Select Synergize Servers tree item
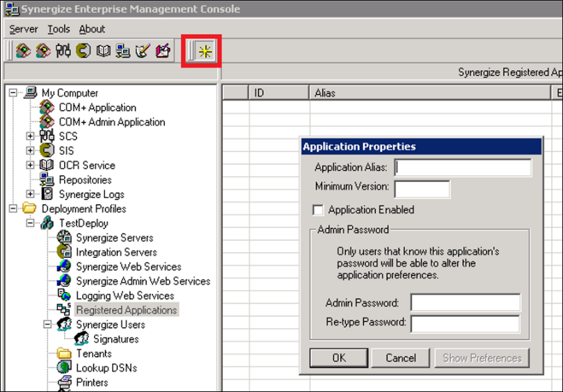The height and width of the screenshot is (392, 563). coord(115,238)
